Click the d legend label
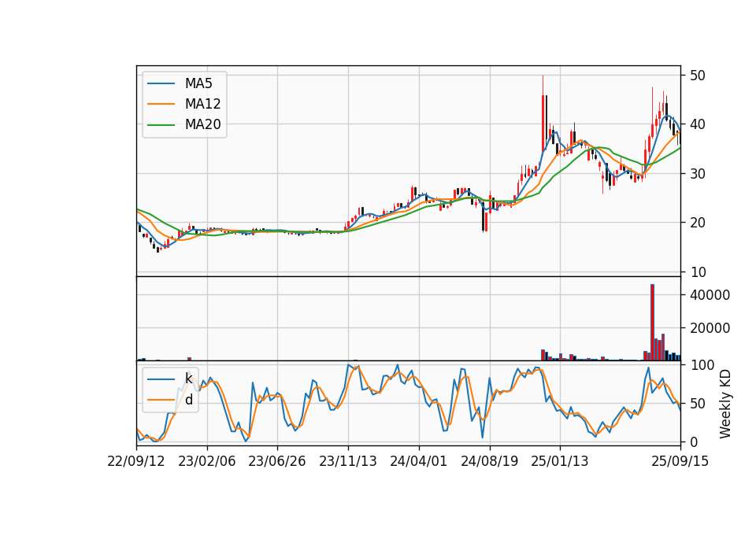 point(188,400)
